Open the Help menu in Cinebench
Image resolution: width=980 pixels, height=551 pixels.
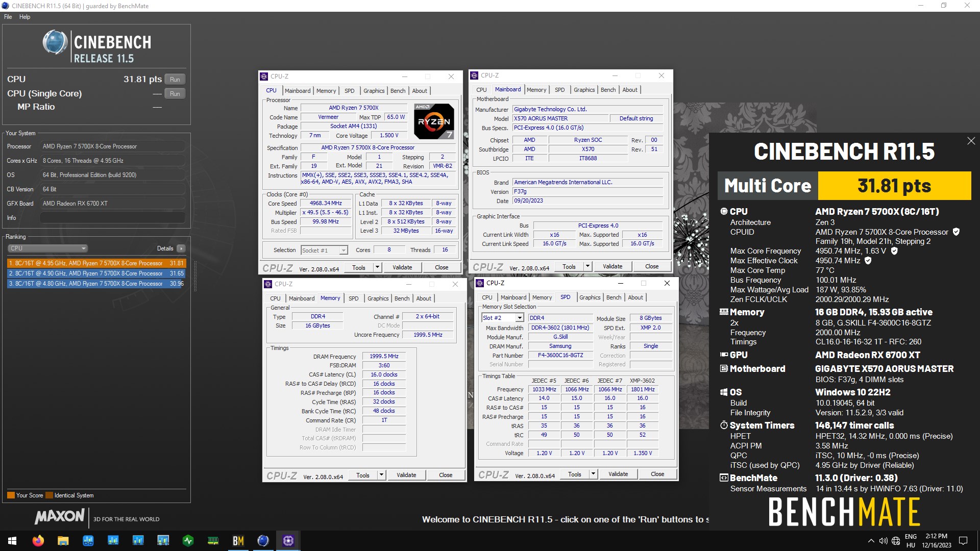[24, 17]
